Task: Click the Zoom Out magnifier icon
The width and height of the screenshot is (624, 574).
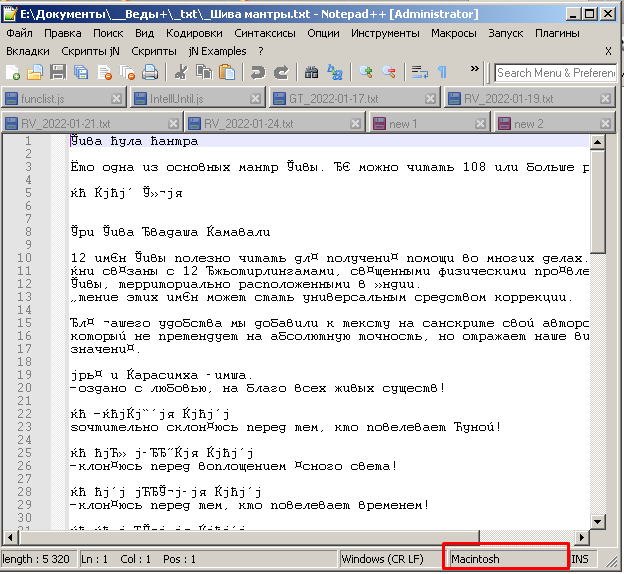Action: (389, 72)
